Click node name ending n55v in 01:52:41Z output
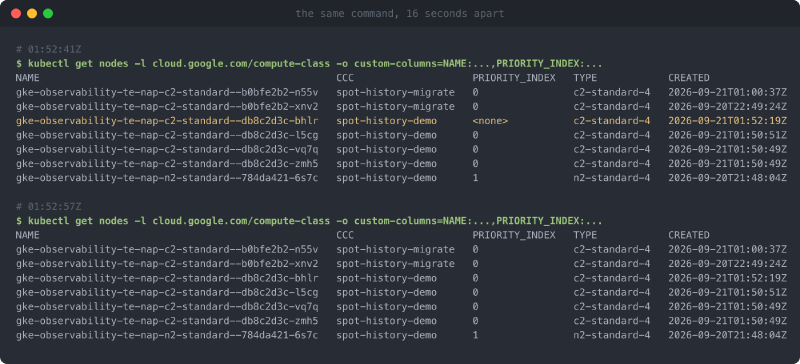Image resolution: width=800 pixels, height=364 pixels. pyautogui.click(x=167, y=92)
